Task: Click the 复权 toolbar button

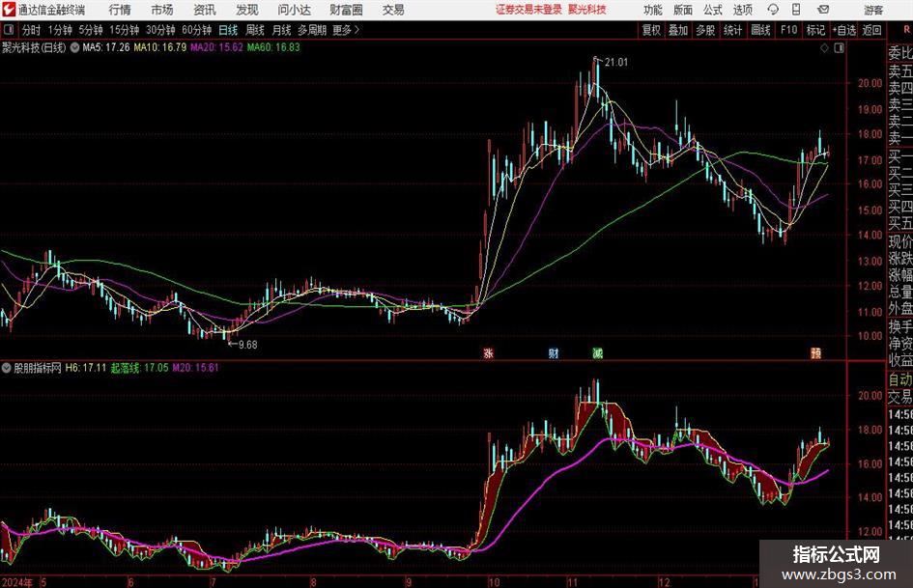Action: [x=651, y=30]
